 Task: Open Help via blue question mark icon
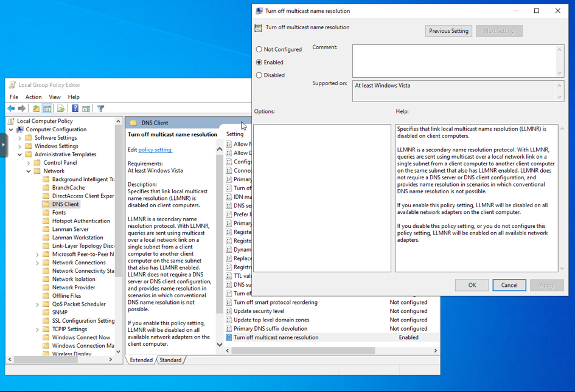coord(75,109)
